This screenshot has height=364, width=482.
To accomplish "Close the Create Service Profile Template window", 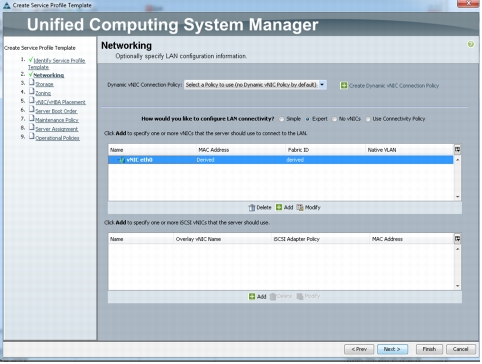I will click(x=468, y=3).
